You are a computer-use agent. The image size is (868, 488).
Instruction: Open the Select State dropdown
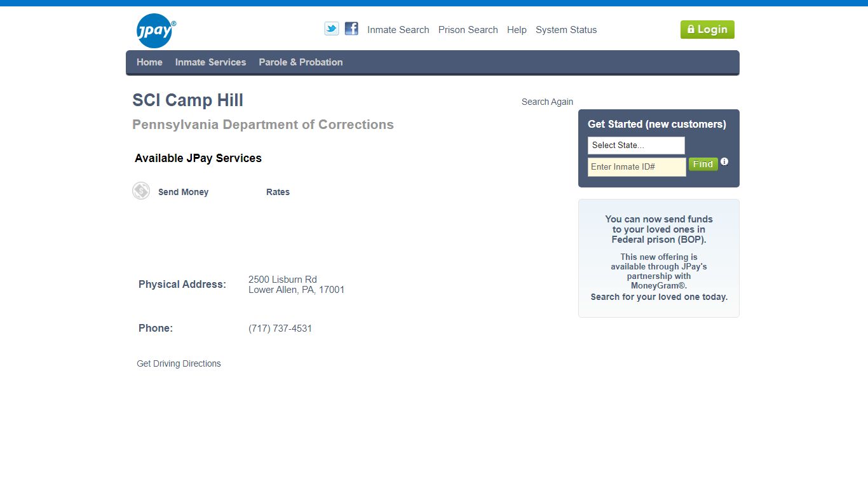[636, 146]
